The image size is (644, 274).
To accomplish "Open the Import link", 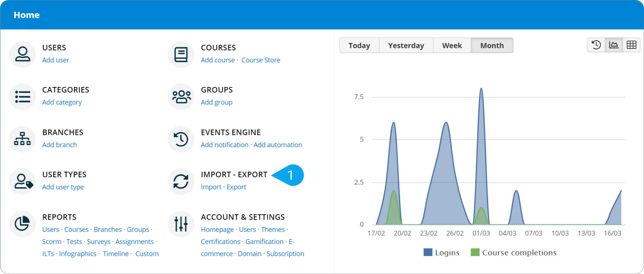I will (211, 187).
